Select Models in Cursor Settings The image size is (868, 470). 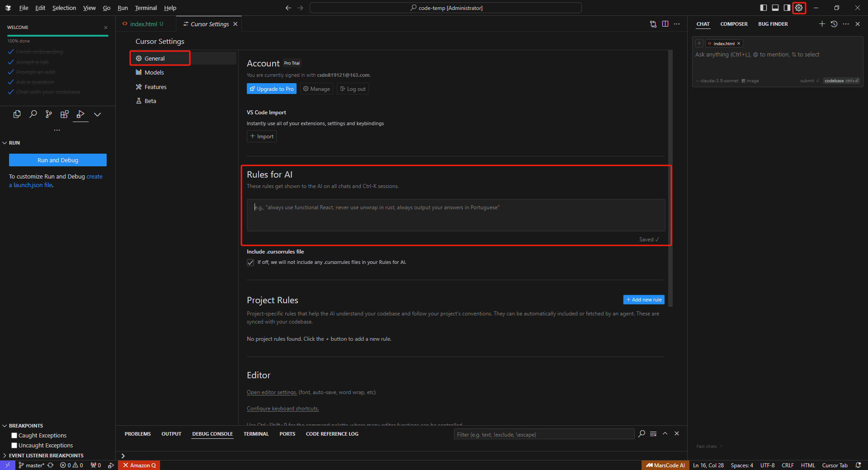pyautogui.click(x=154, y=72)
